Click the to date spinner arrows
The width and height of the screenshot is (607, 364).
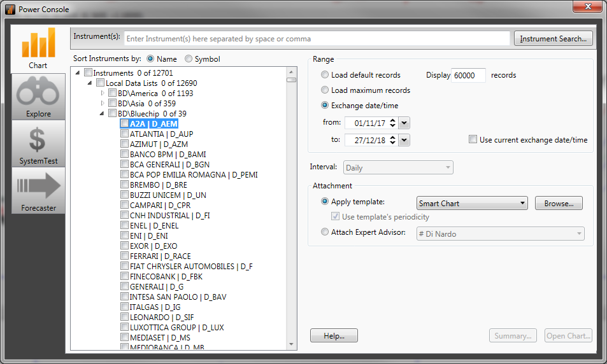tap(392, 140)
